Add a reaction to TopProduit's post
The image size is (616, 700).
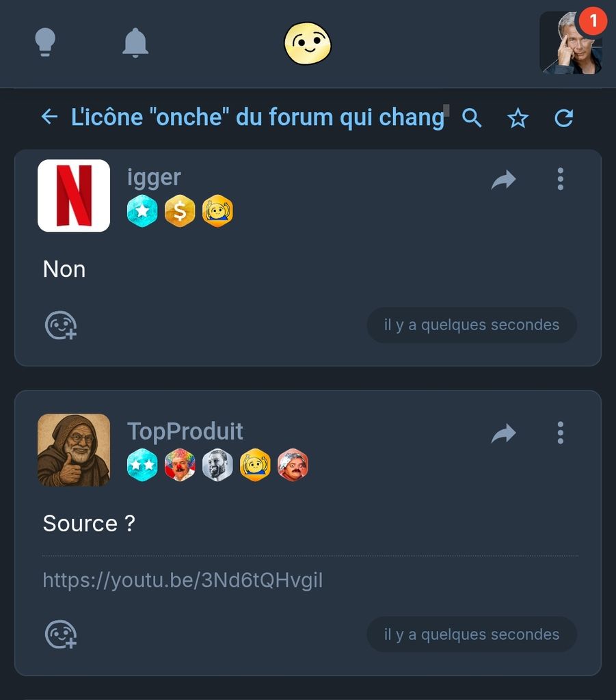pyautogui.click(x=60, y=634)
